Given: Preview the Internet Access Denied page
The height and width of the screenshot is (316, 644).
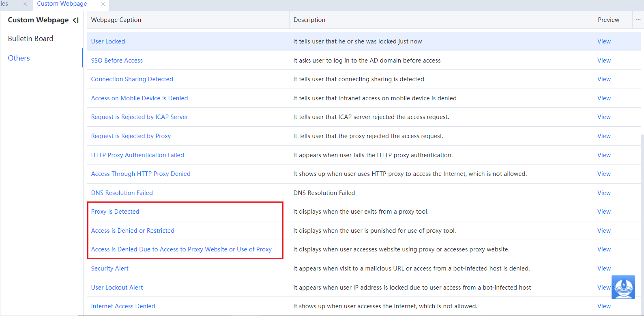Looking at the screenshot, I should [604, 306].
